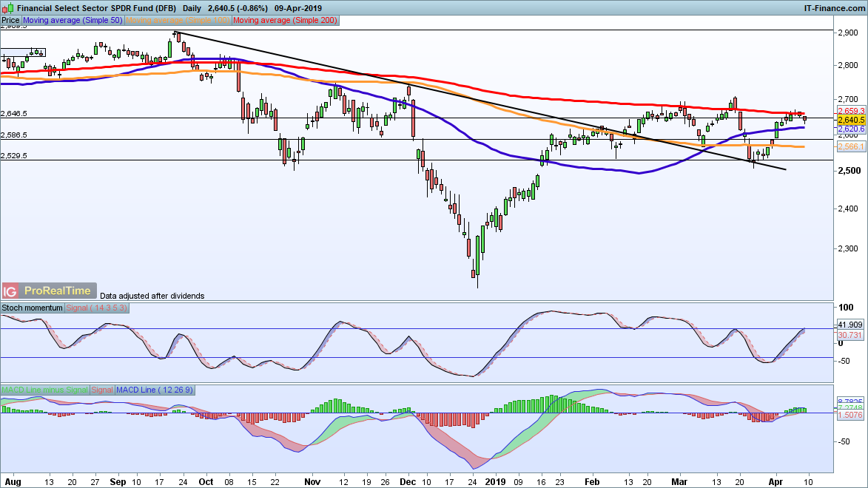Click the Financial Select Sector SPDR Fund title
This screenshot has height=488, width=868.
click(x=96, y=8)
